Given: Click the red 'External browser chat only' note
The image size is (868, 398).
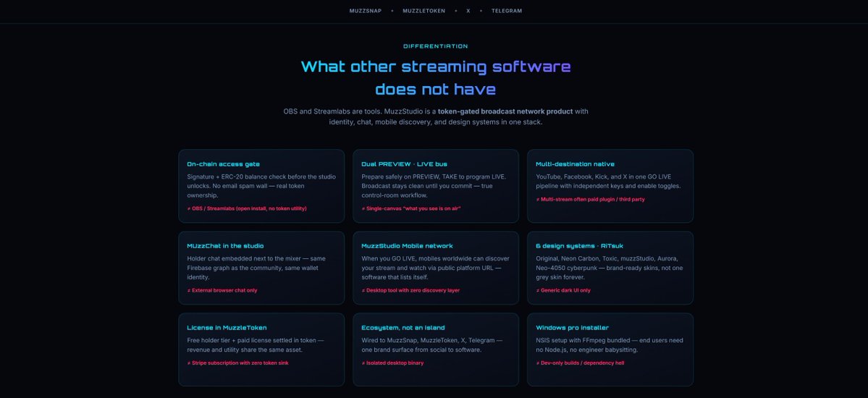Looking at the screenshot, I should 222,291.
